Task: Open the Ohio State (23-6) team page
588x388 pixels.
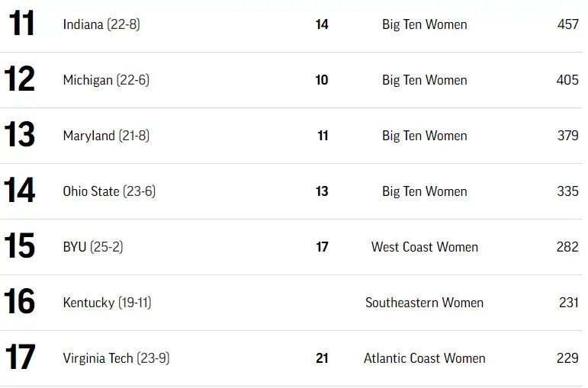Action: pyautogui.click(x=109, y=191)
